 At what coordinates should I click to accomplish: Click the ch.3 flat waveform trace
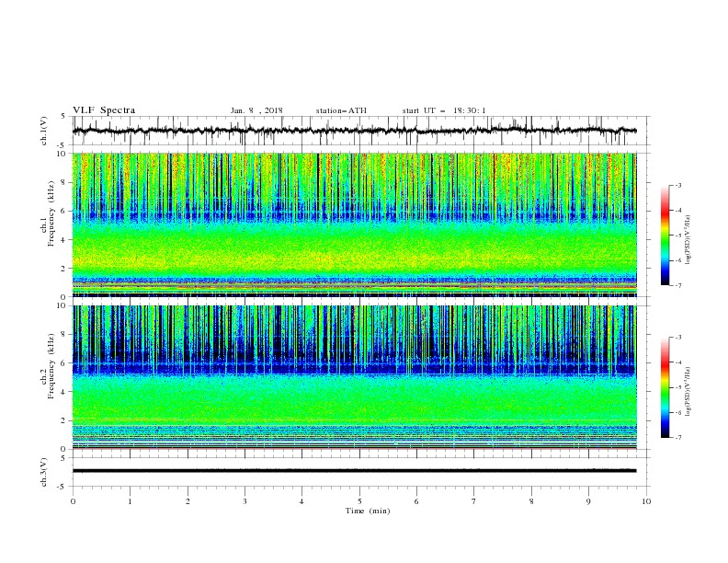click(x=354, y=471)
